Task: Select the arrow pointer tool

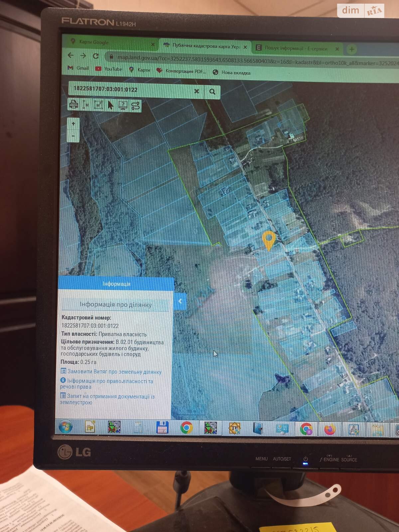Action: pyautogui.click(x=110, y=105)
